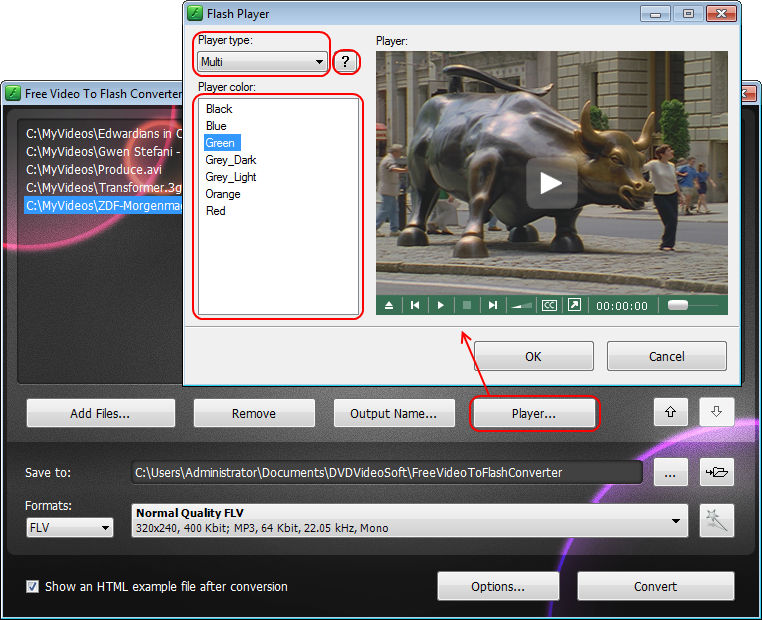
Task: Select Black player color
Action: (219, 109)
